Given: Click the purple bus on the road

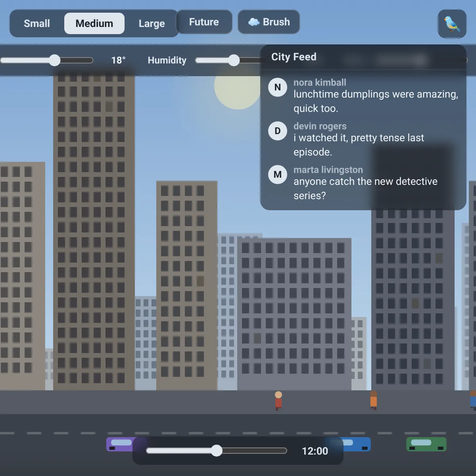Looking at the screenshot, I should pyautogui.click(x=120, y=444).
